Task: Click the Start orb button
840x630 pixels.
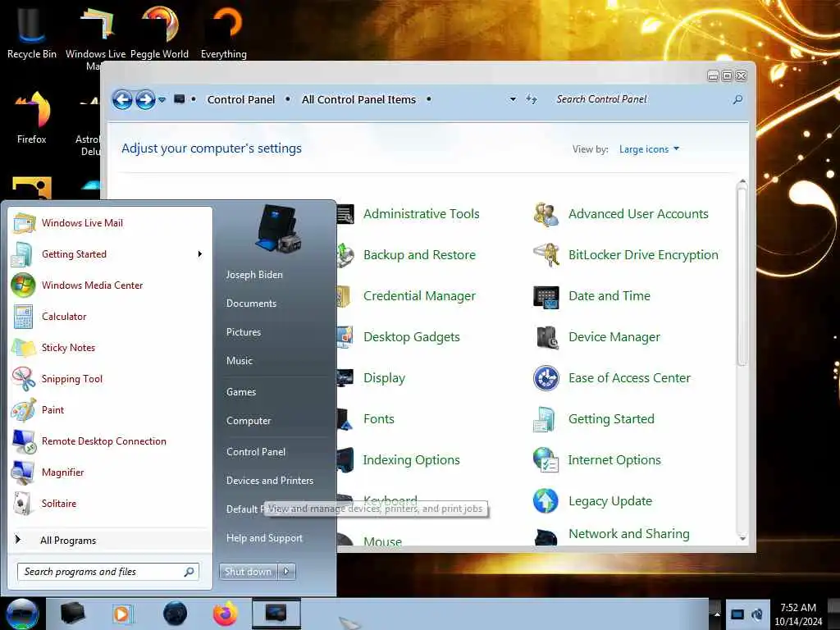Action: (21, 614)
